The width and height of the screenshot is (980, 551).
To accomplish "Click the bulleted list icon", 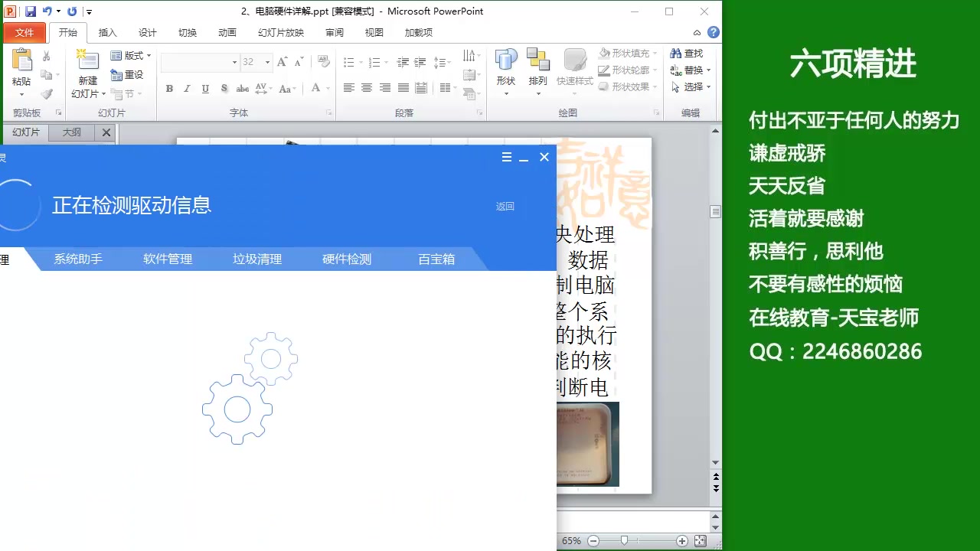I will coord(348,61).
